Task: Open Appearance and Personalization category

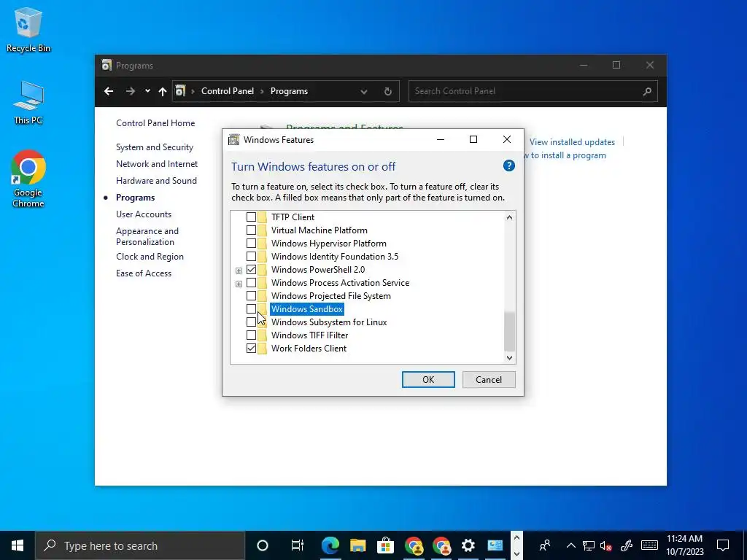Action: click(147, 236)
